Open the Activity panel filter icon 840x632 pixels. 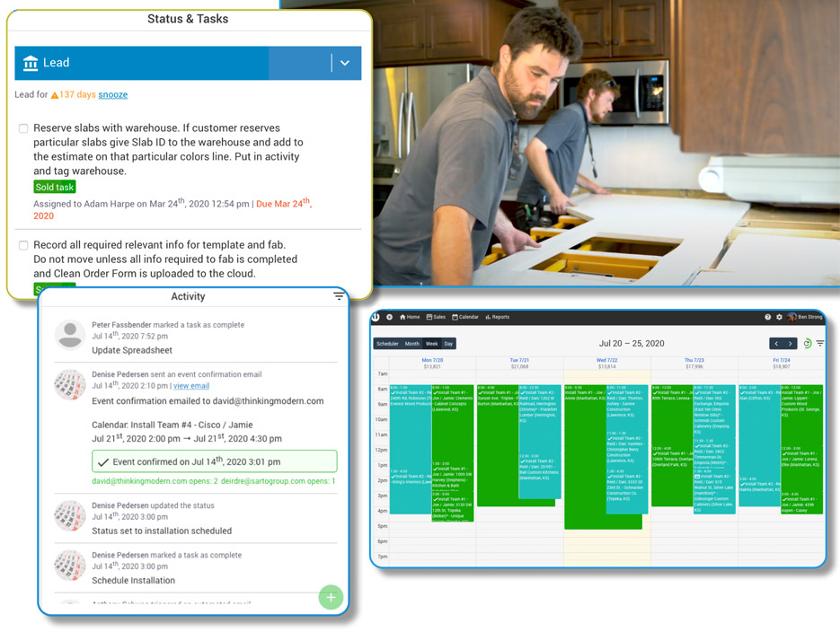click(x=339, y=296)
